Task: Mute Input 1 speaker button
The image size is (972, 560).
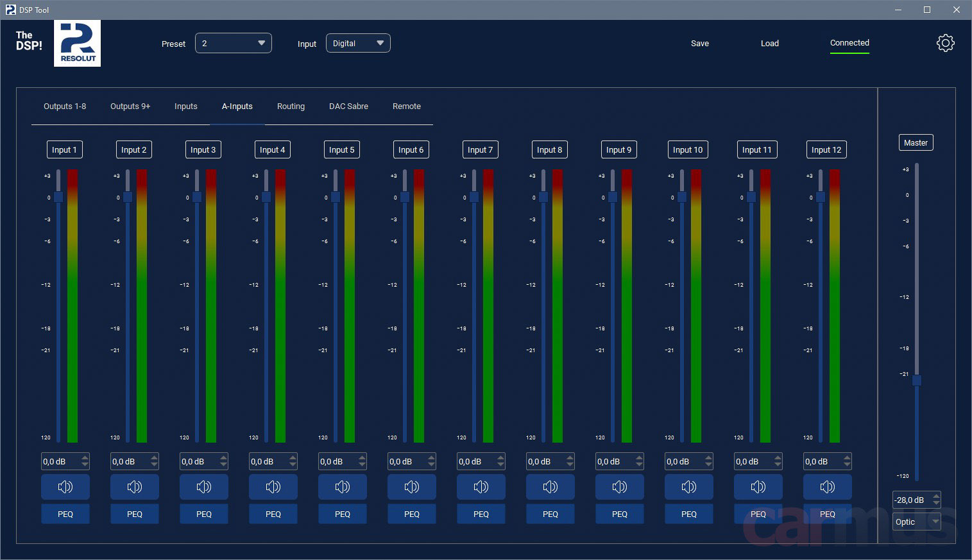Action: pyautogui.click(x=65, y=487)
